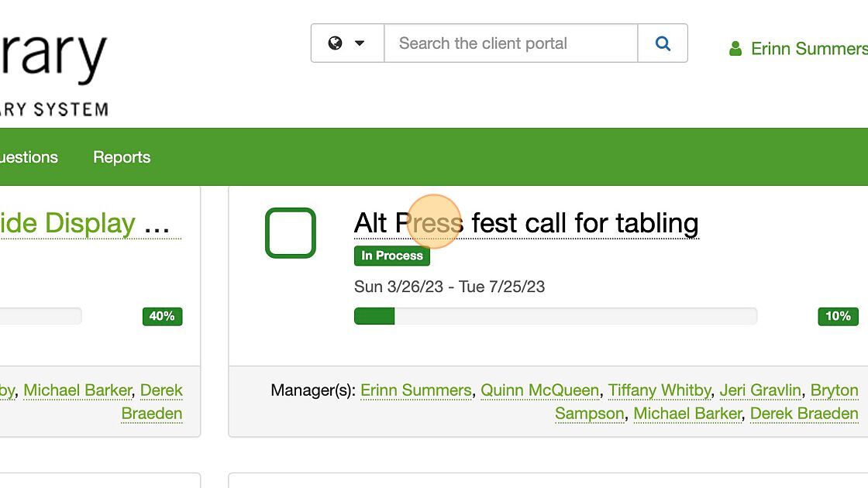868x488 pixels.
Task: Open Michael Barker in the Display card
Action: pos(77,390)
